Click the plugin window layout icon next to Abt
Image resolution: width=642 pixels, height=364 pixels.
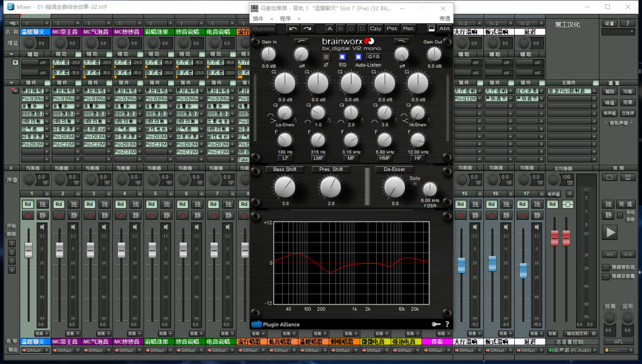(431, 29)
